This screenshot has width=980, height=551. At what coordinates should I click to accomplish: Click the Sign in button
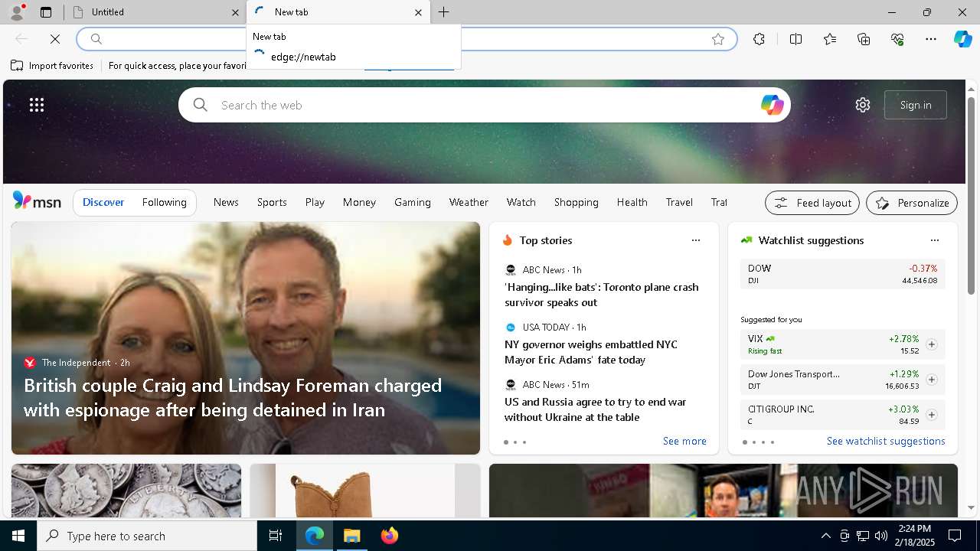click(916, 105)
